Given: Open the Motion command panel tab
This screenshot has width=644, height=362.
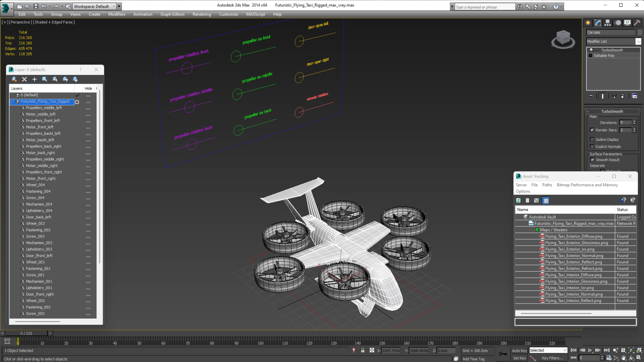Looking at the screenshot, I should point(618,23).
